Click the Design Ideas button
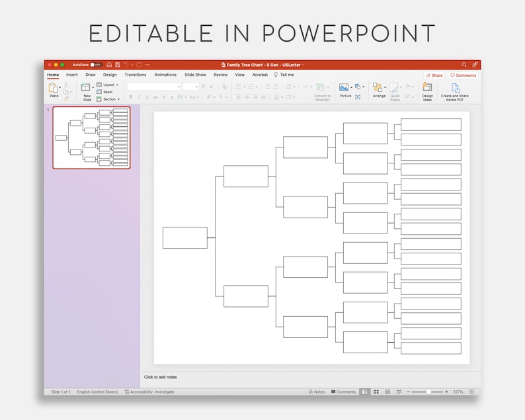The width and height of the screenshot is (525, 420). click(427, 92)
